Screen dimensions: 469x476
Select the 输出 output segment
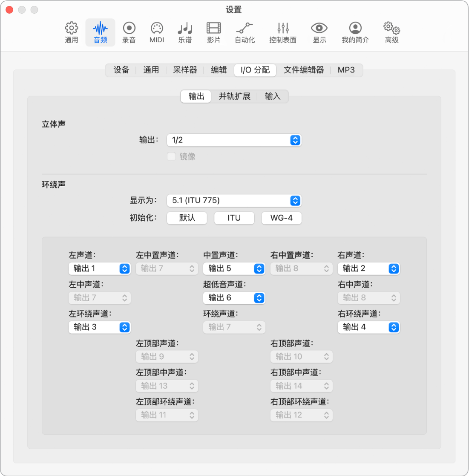pos(196,97)
